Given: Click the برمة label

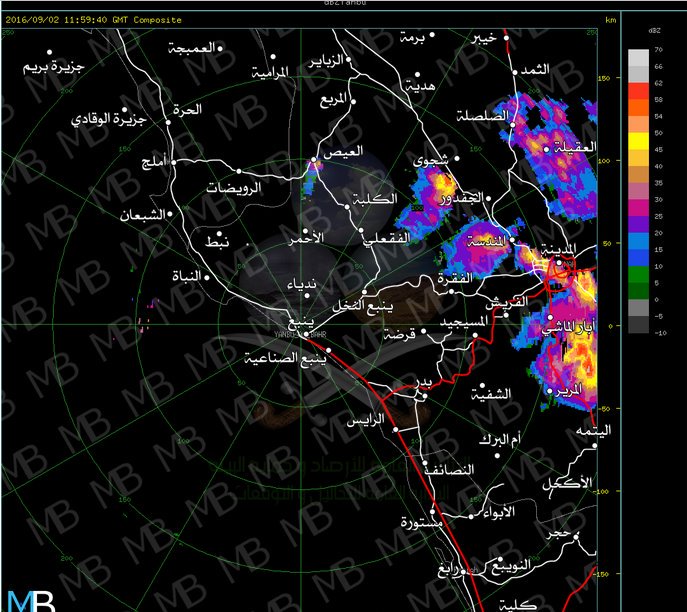Looking at the screenshot, I should pos(412,38).
